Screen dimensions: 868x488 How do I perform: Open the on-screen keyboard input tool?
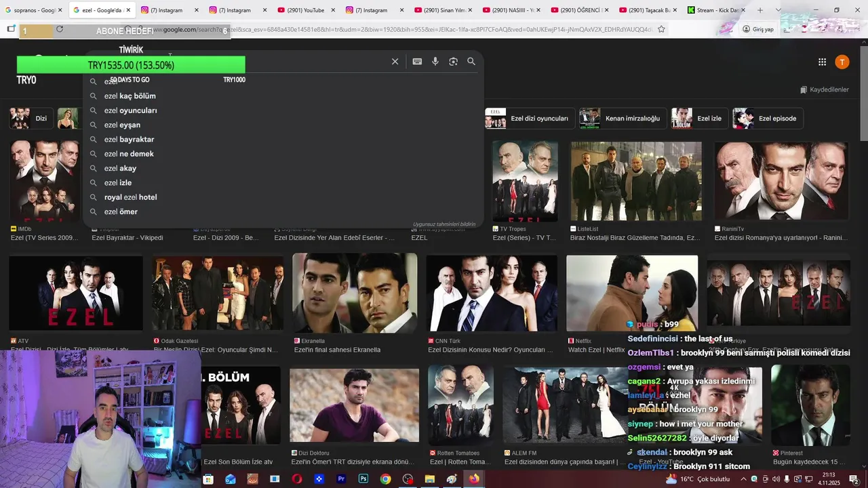tap(417, 62)
